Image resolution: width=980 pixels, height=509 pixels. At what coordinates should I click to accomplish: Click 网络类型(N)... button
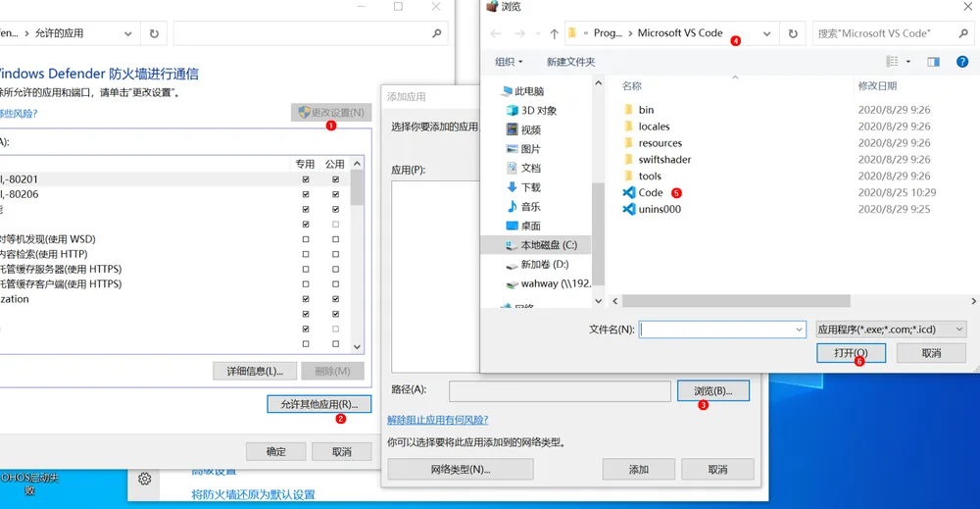point(460,469)
